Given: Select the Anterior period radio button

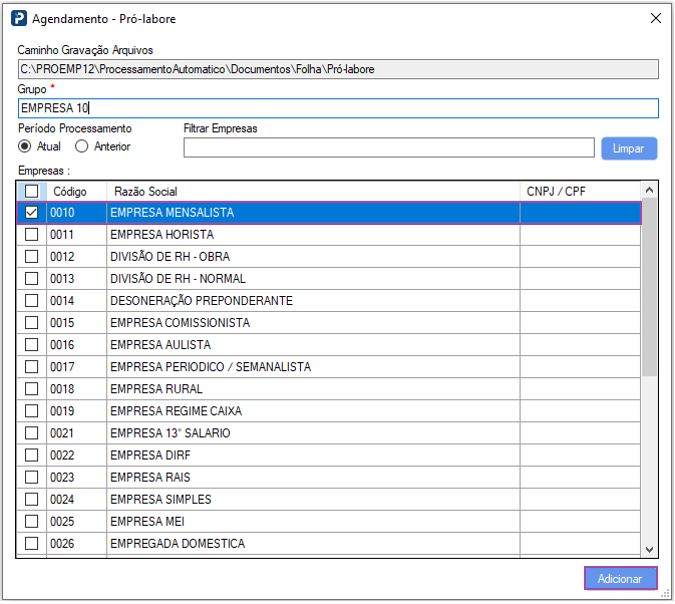Looking at the screenshot, I should 81,146.
